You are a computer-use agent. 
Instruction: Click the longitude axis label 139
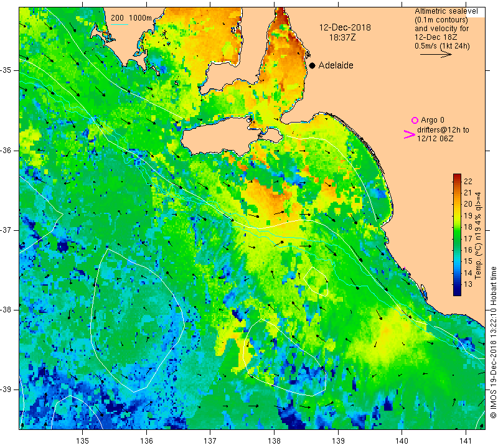[x=338, y=441]
